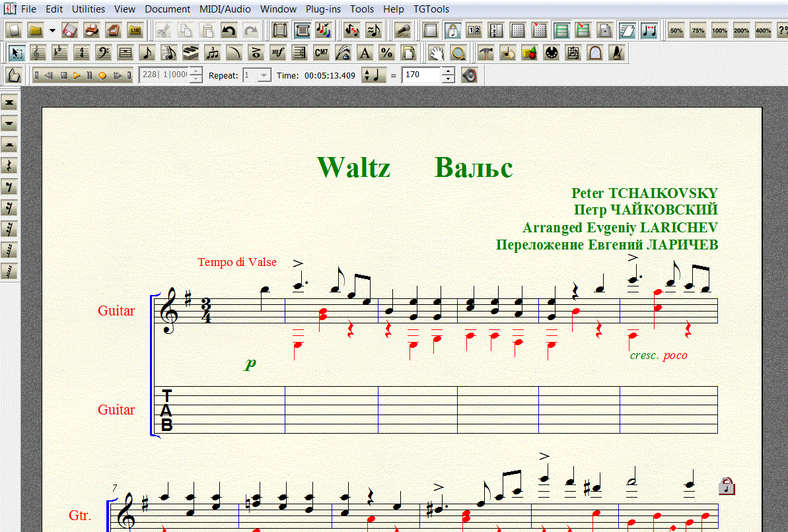
Task: Select the Resize percent tool
Action: [386, 53]
